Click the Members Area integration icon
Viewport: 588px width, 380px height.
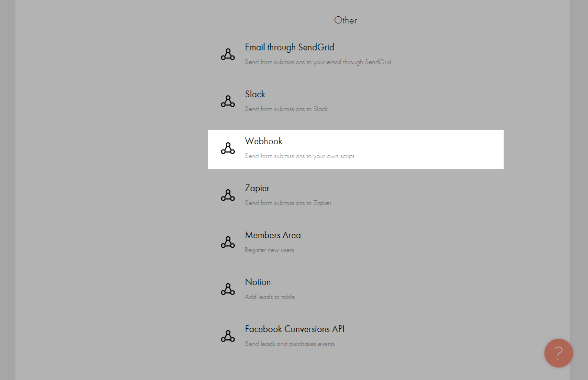coord(228,242)
